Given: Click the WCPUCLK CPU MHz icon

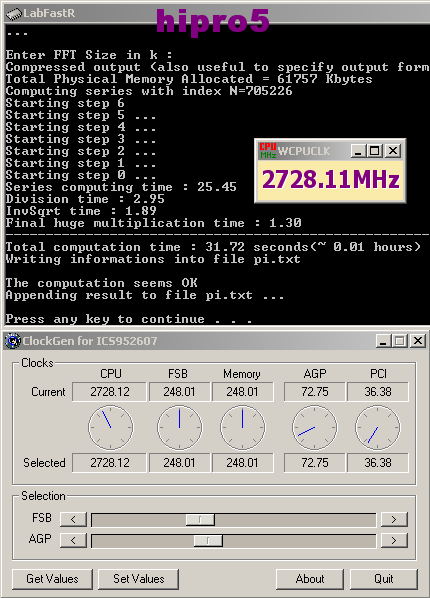Looking at the screenshot, I should [x=268, y=151].
